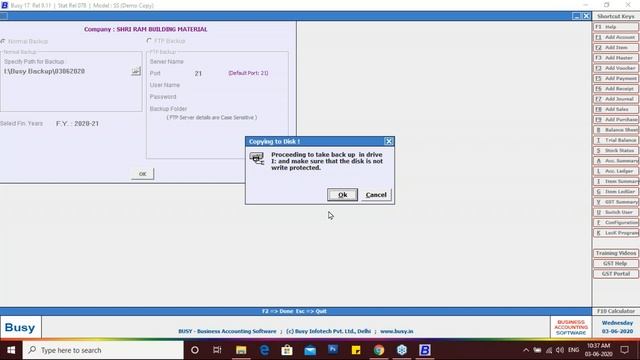The height and width of the screenshot is (360, 640).
Task: Open Google Chrome from taskbar
Action: point(379,350)
